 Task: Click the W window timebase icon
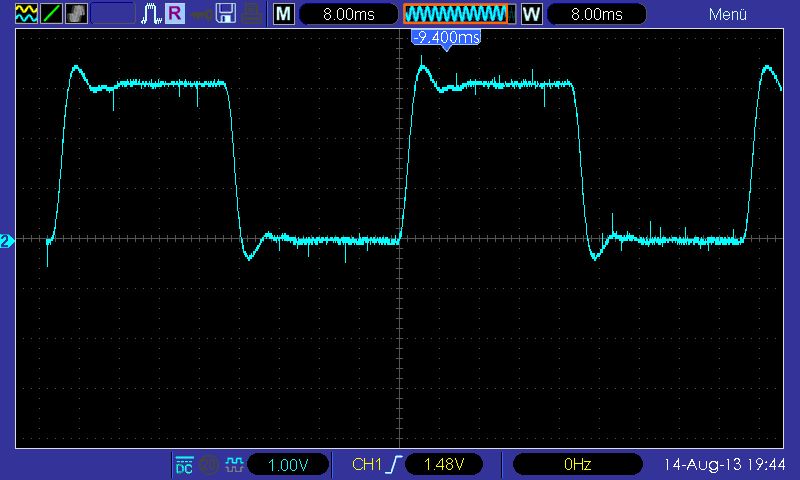tap(531, 14)
